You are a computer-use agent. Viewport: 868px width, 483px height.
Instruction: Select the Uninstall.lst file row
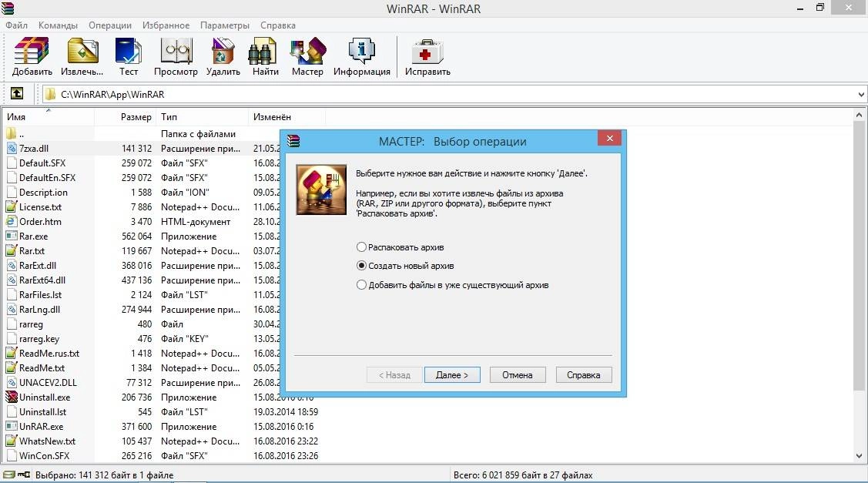(x=163, y=412)
